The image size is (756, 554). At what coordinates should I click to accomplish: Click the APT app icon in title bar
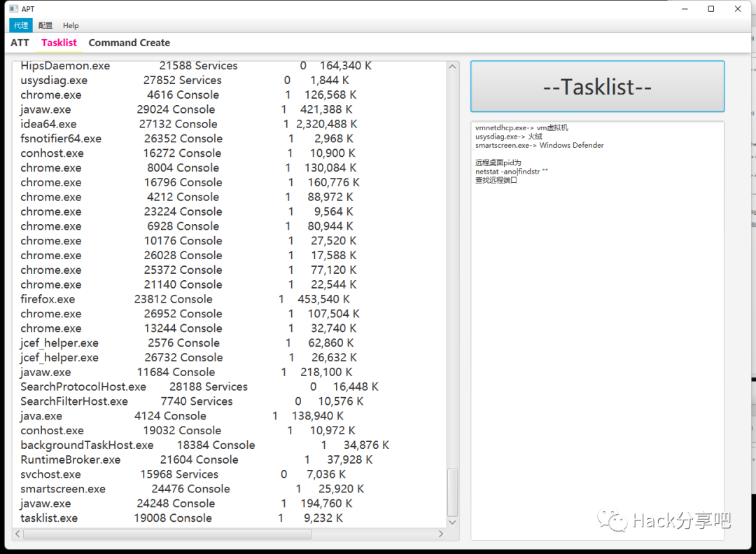pos(13,8)
